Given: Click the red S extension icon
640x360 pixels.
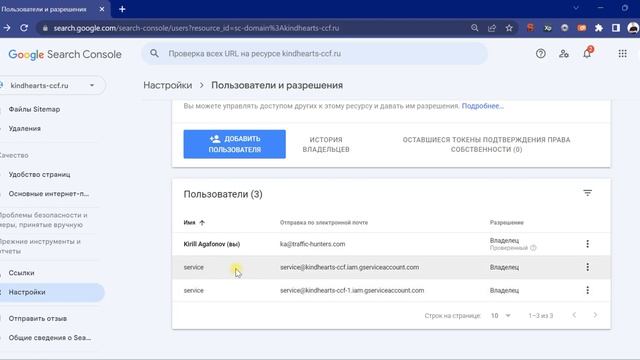Looking at the screenshot, I should point(530,28).
